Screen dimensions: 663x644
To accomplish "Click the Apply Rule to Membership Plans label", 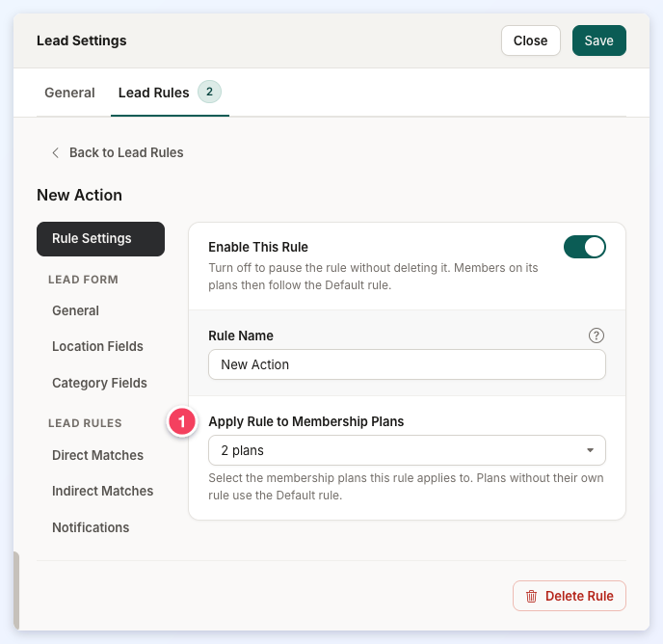I will [x=306, y=421].
